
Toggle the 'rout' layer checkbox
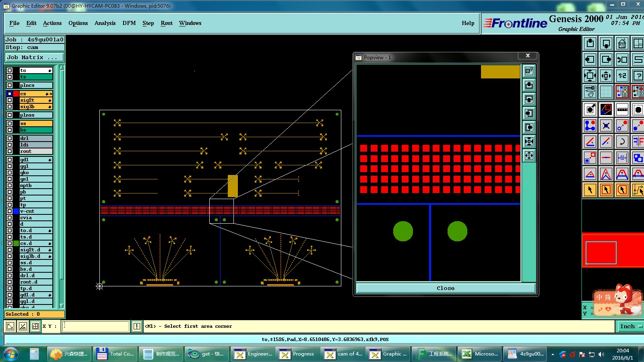[x=10, y=151]
